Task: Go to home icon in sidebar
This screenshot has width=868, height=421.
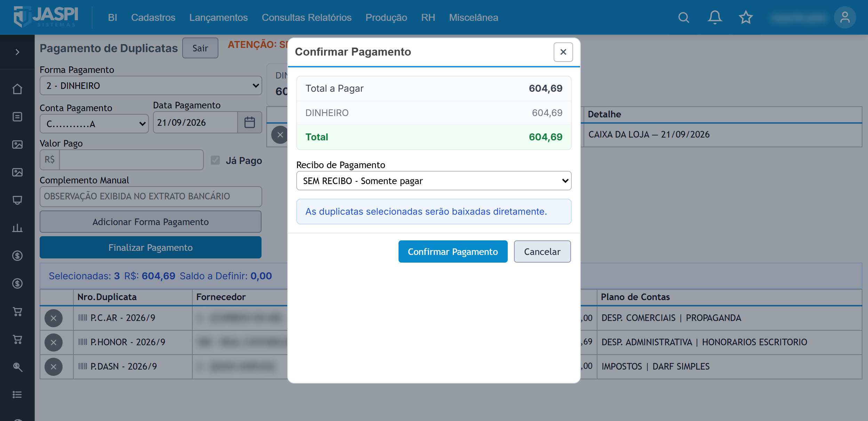Action: tap(17, 89)
